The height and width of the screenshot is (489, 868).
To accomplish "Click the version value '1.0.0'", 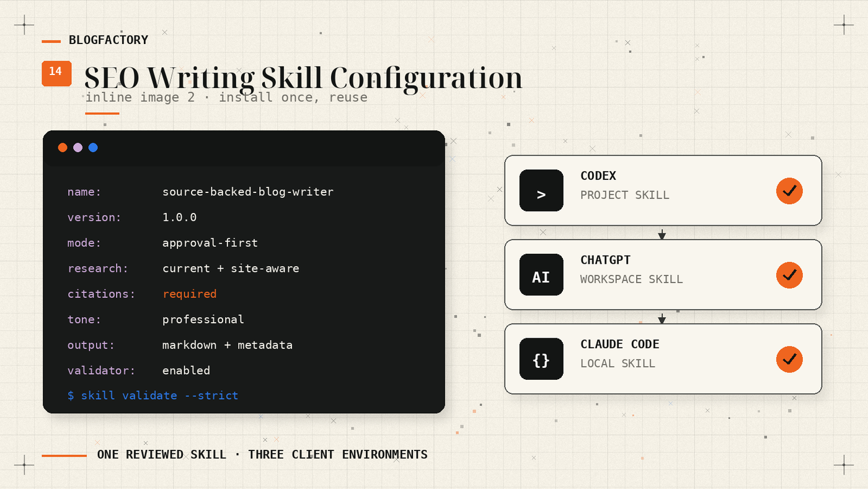I will click(180, 217).
